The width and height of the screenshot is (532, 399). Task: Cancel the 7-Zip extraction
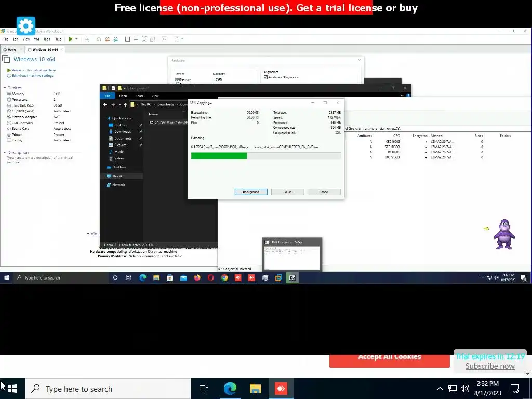point(324,192)
